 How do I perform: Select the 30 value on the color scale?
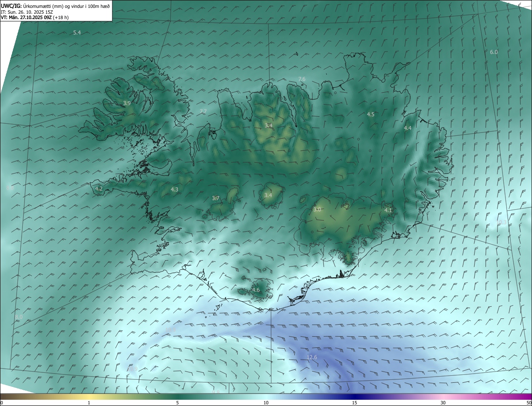click(x=443, y=403)
